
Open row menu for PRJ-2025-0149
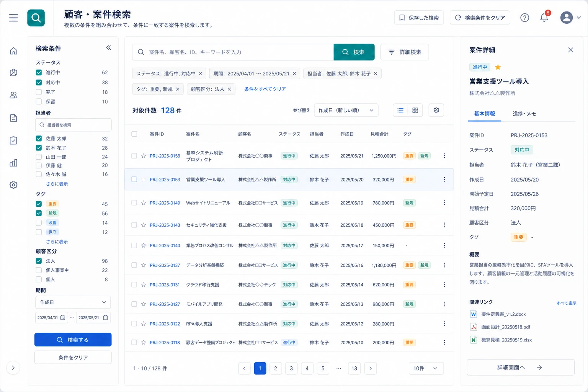444,203
